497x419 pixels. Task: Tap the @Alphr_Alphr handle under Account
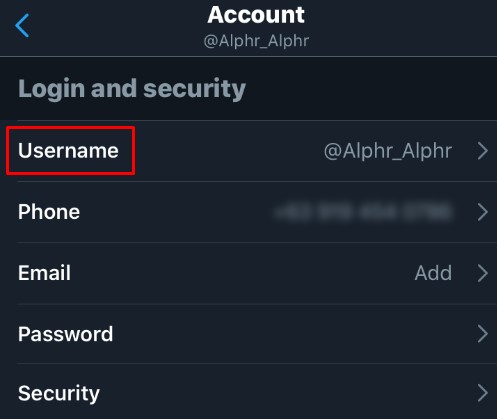(x=256, y=41)
